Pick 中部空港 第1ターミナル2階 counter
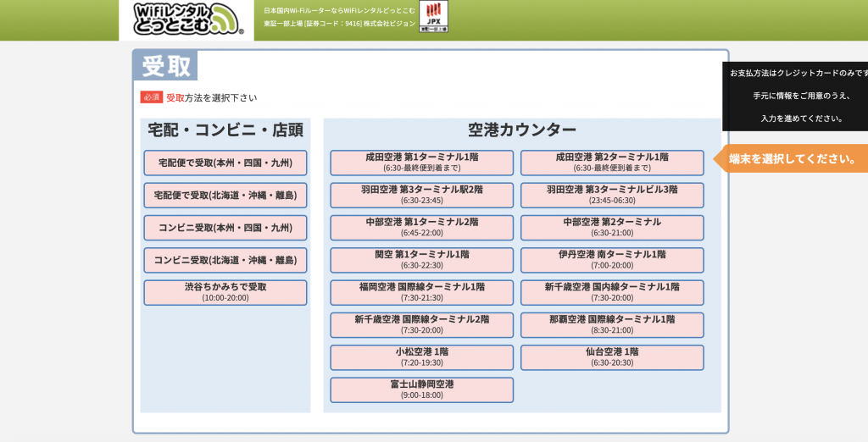Viewport: 868px width, 442px height. 421,227
